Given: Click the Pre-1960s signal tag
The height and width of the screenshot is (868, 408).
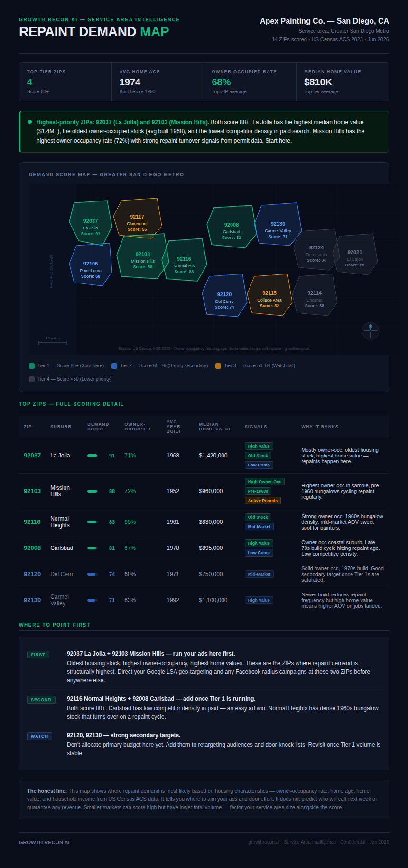Looking at the screenshot, I should click(258, 491).
